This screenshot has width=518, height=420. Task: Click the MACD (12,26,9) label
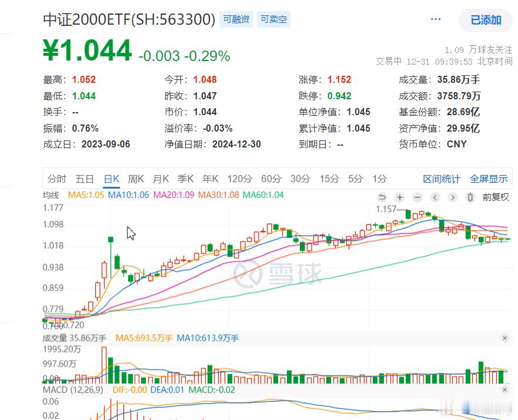(73, 389)
